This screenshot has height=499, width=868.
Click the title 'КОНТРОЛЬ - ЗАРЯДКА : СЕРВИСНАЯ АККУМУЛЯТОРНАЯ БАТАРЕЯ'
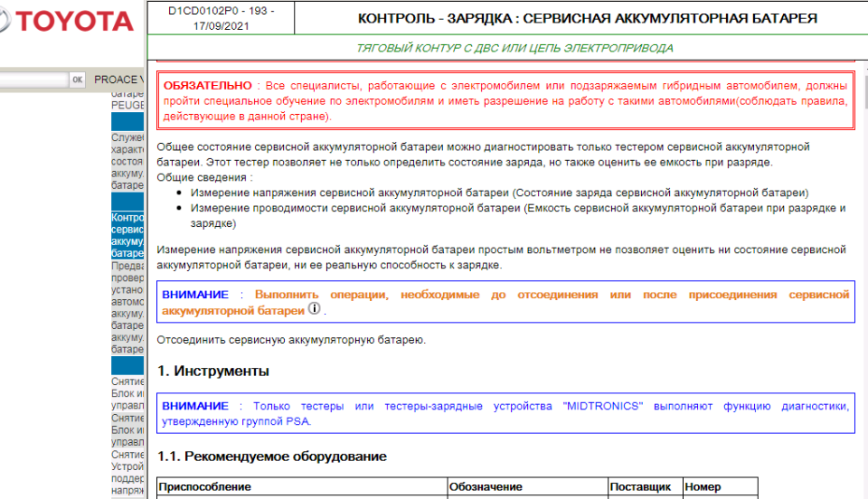click(588, 18)
